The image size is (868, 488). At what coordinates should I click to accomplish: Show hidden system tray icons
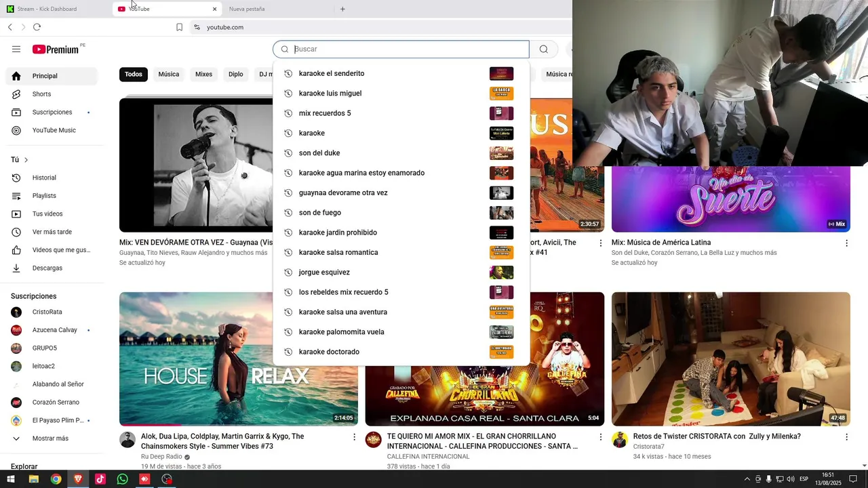[x=747, y=479]
